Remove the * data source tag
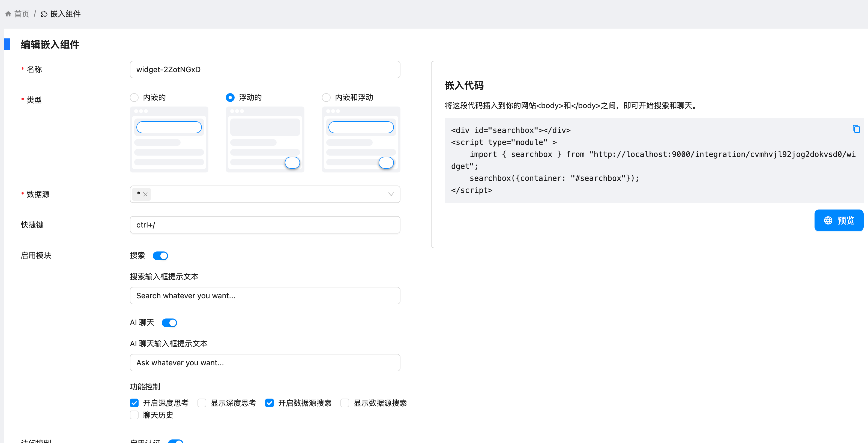This screenshot has width=868, height=443. pos(145,194)
